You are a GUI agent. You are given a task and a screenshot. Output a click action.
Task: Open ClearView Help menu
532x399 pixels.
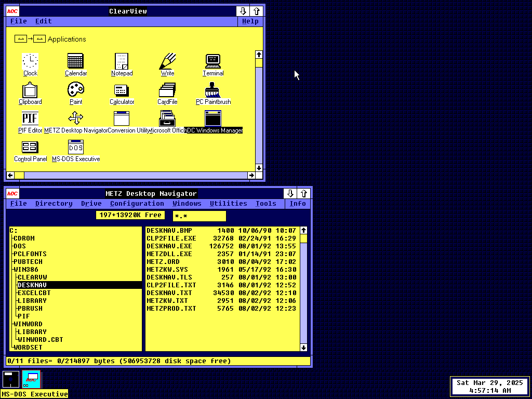[x=250, y=21]
